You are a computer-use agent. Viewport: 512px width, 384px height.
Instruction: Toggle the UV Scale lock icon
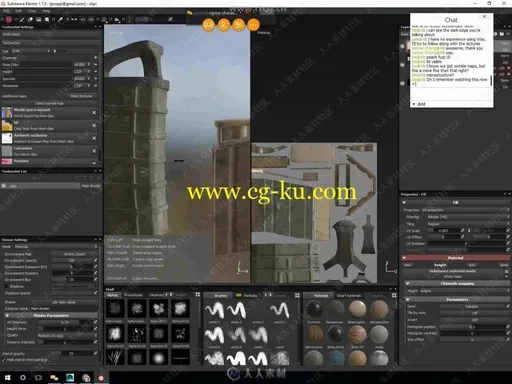click(x=469, y=230)
